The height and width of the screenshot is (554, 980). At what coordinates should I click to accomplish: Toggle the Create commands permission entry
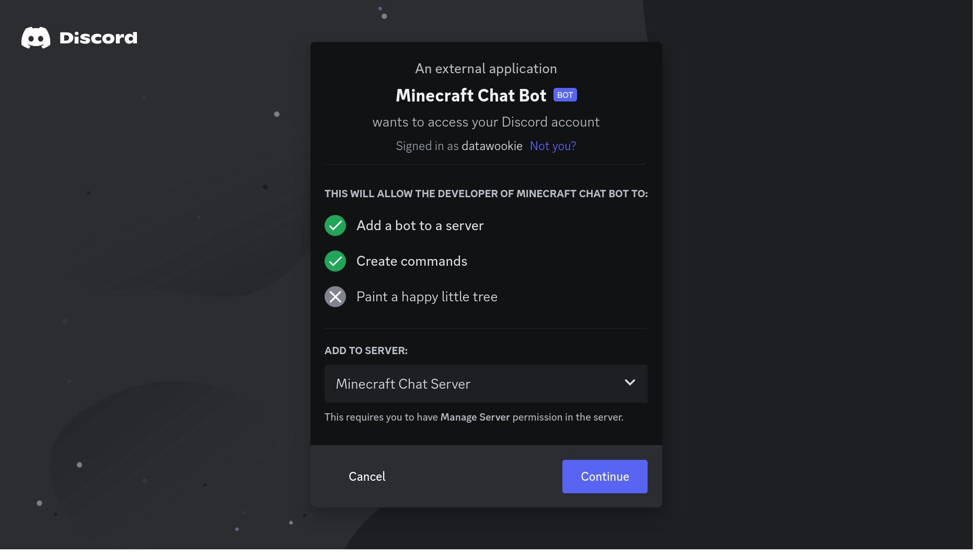(411, 261)
